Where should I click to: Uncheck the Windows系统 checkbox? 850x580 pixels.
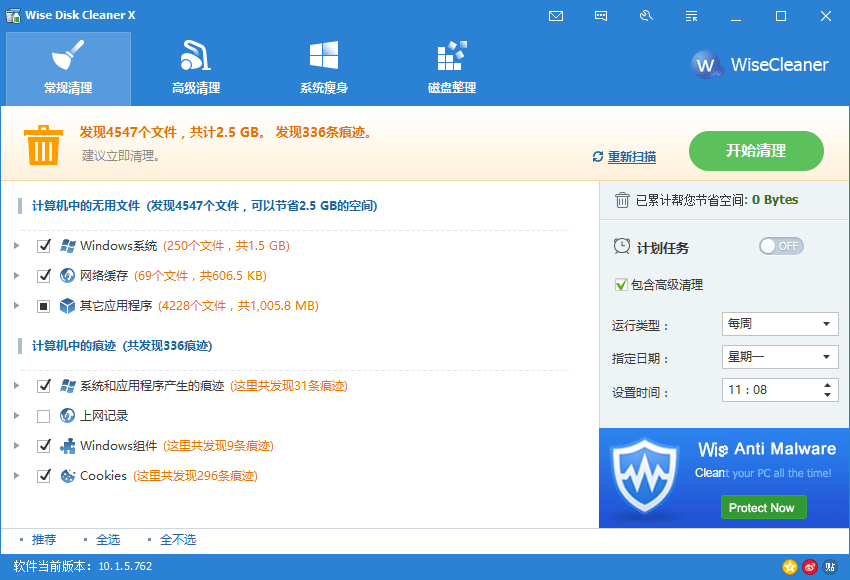44,246
